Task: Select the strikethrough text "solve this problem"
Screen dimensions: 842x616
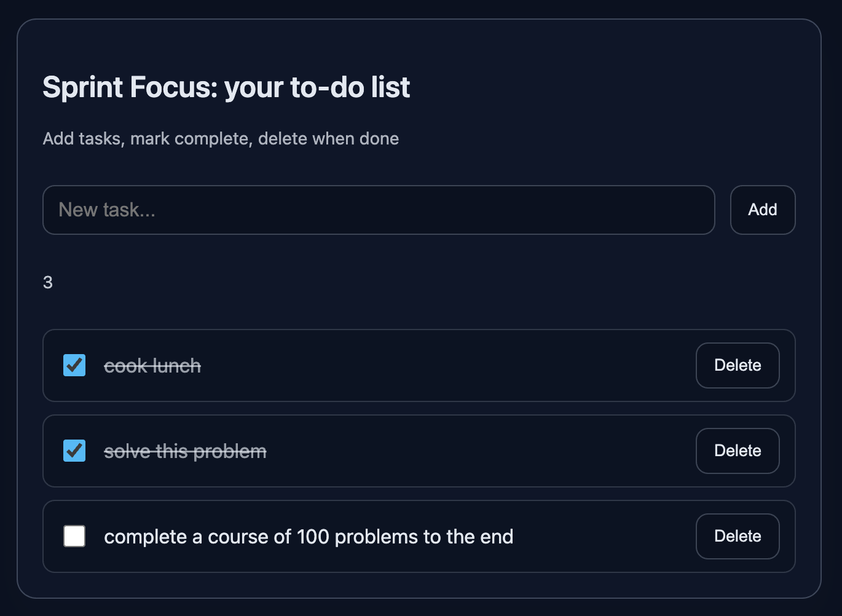Action: 184,451
